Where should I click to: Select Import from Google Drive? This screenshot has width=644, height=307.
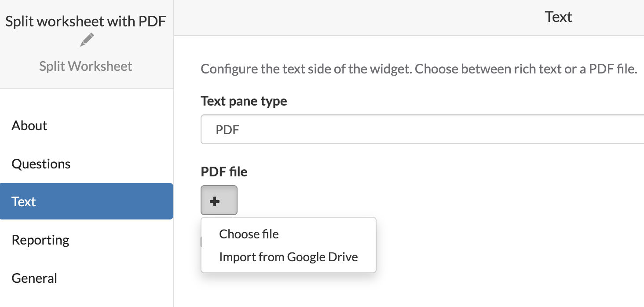pyautogui.click(x=288, y=257)
